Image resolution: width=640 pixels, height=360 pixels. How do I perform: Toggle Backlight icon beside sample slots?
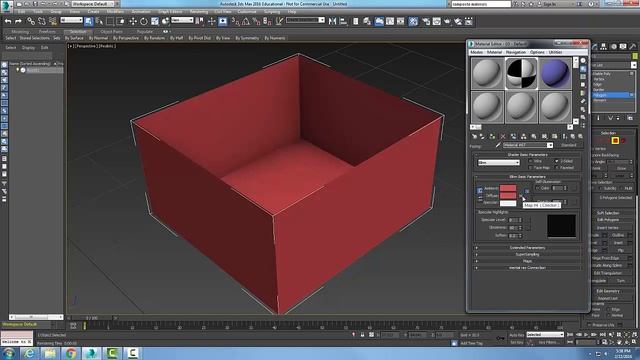click(x=583, y=69)
